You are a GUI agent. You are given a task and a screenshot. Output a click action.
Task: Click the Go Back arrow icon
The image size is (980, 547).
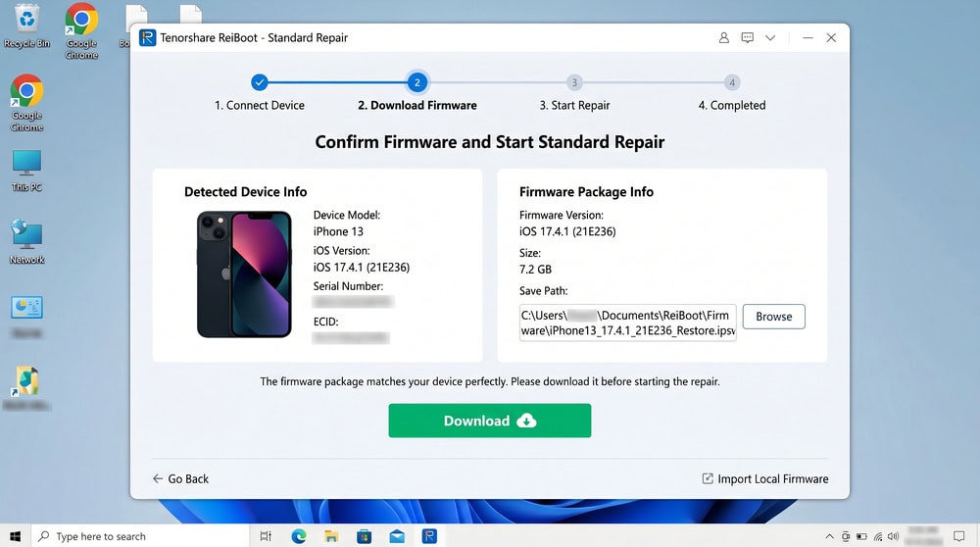pos(158,478)
